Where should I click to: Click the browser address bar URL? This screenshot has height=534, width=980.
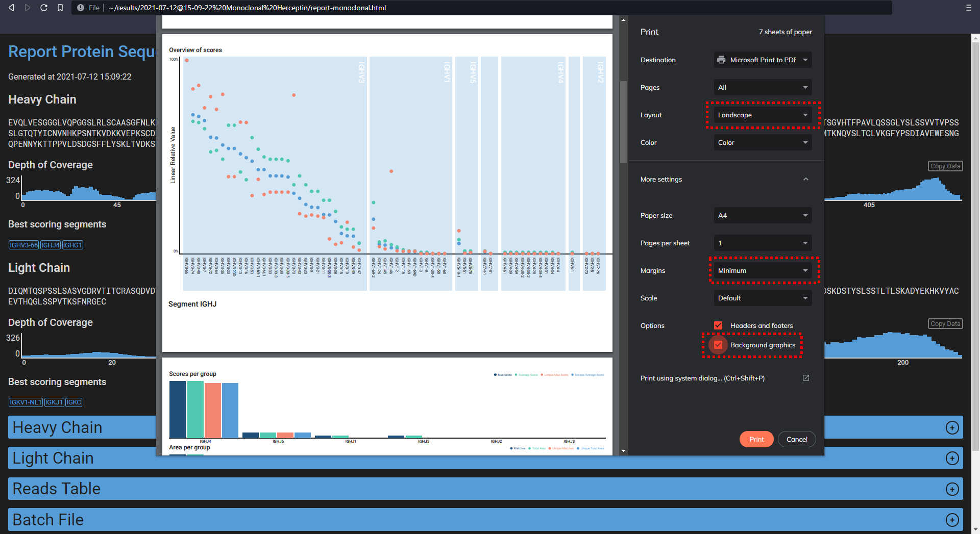tap(248, 8)
